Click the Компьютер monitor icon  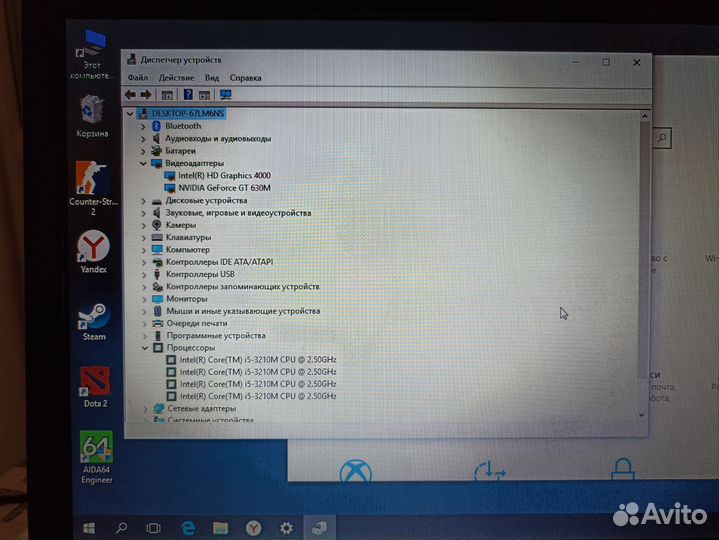(x=157, y=249)
